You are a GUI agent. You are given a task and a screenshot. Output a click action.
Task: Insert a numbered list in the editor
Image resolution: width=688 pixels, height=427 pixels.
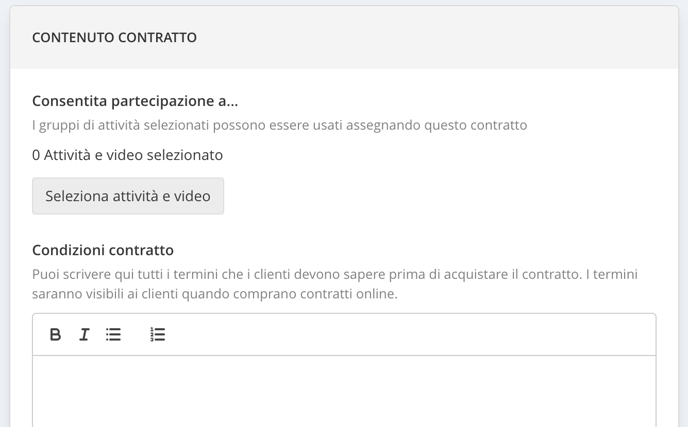point(158,334)
